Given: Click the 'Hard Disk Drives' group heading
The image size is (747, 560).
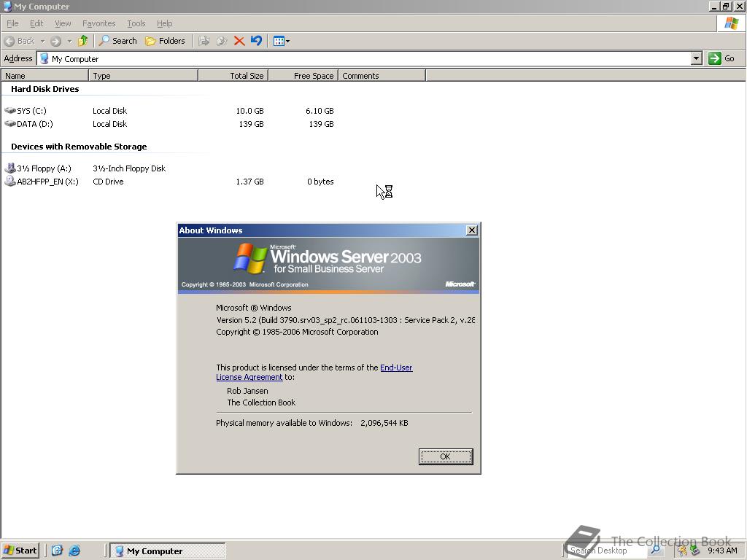Looking at the screenshot, I should 44,89.
